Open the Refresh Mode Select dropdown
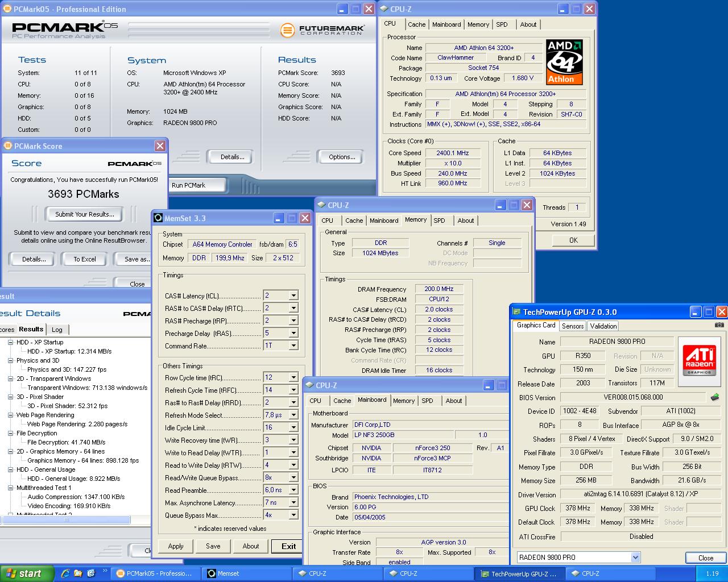Screen dimensions: 728x582 coord(293,415)
